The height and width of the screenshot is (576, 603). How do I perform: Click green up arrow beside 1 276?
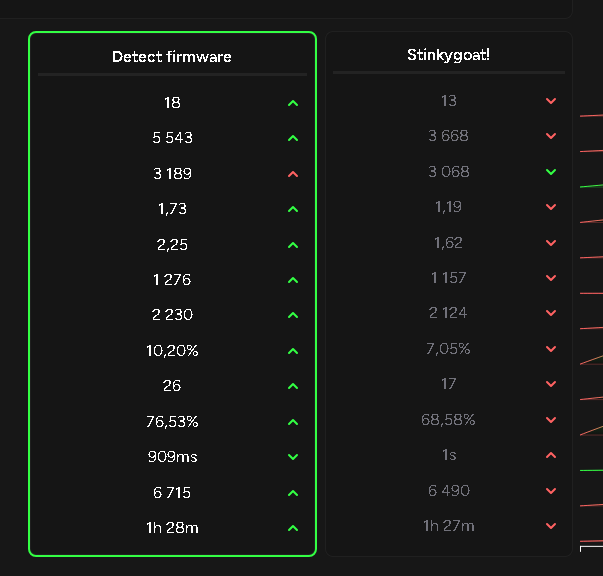click(x=293, y=280)
